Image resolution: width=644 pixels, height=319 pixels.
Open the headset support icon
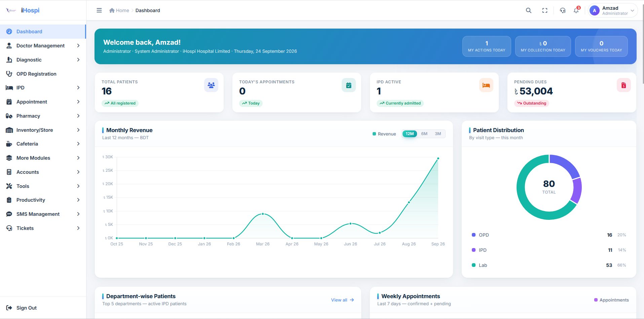563,10
